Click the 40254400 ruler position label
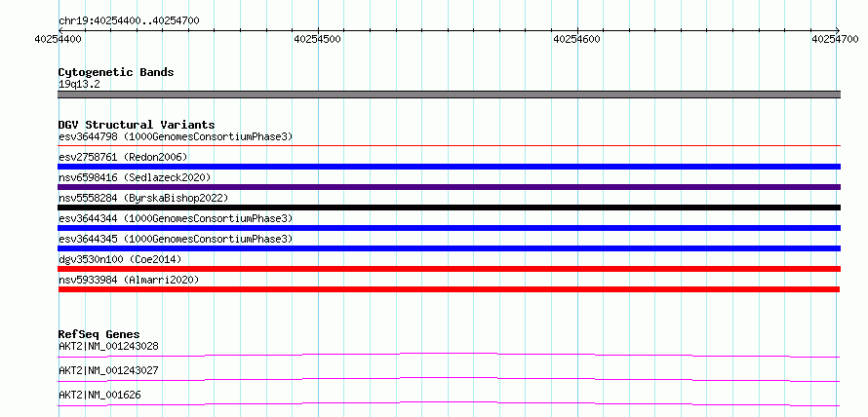The height and width of the screenshot is (417, 868). click(59, 39)
